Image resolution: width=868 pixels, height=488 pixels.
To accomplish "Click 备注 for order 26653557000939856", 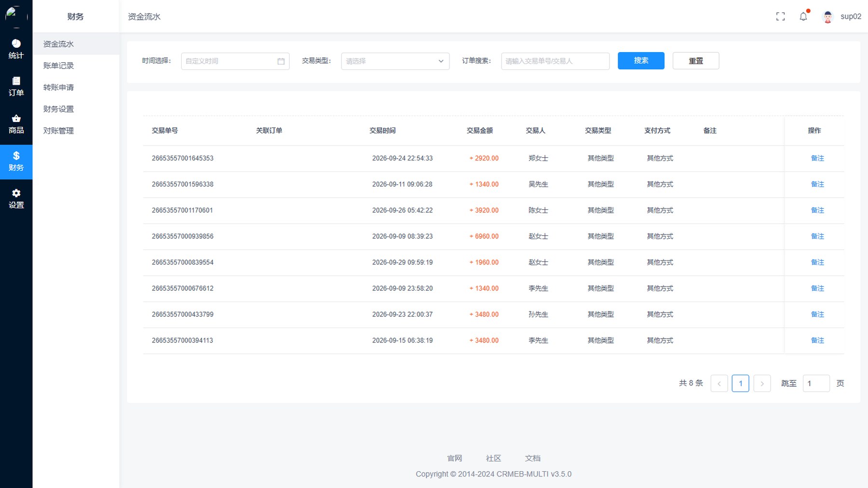I will pos(817,236).
